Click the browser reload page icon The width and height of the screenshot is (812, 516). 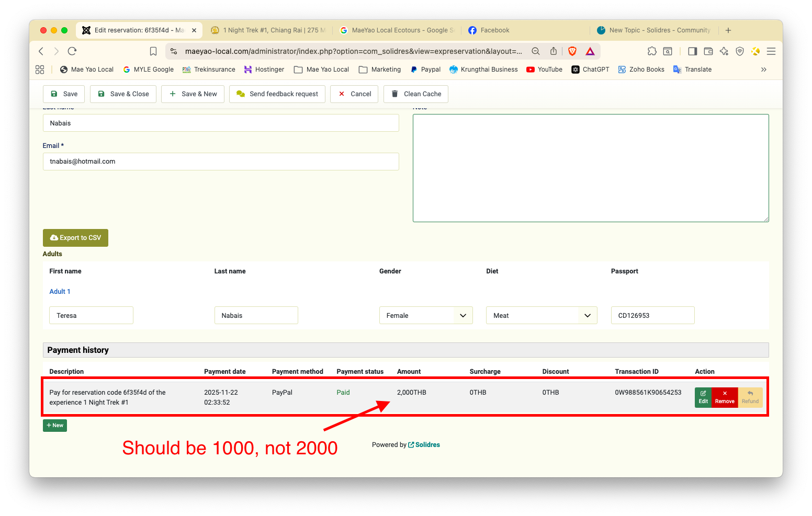tap(72, 51)
